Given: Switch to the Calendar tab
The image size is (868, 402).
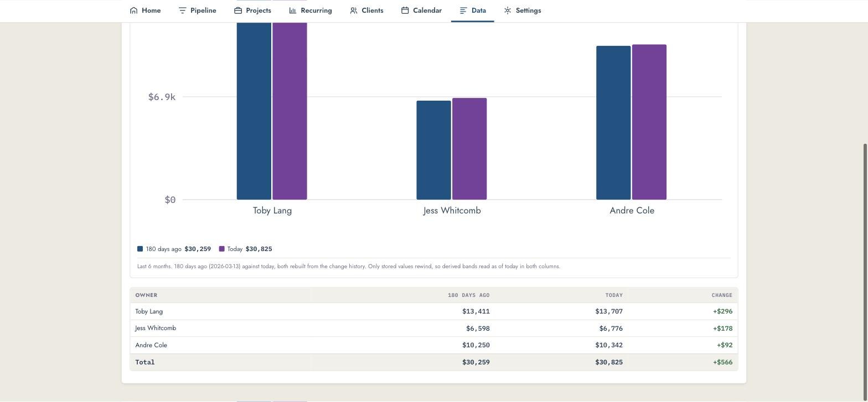Looking at the screenshot, I should coord(421,11).
